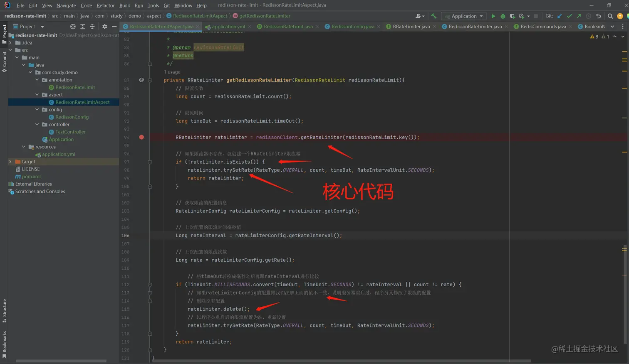Run the Application configuration
The width and height of the screenshot is (629, 364).
[493, 16]
